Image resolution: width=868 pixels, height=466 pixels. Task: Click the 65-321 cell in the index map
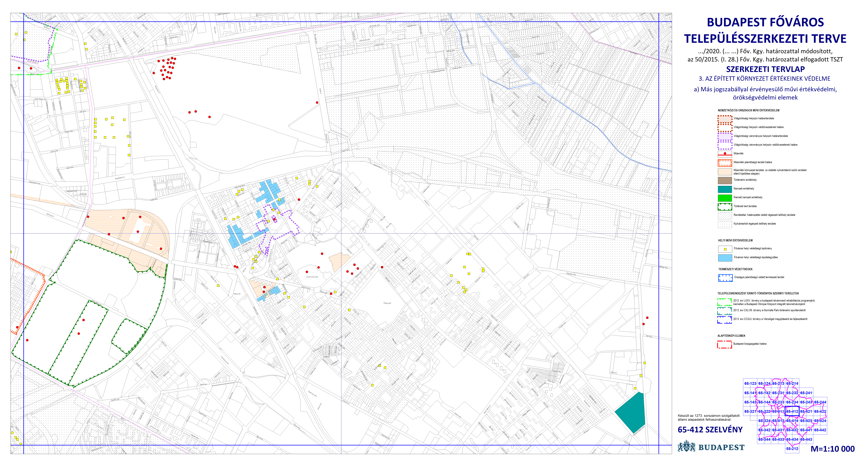[x=750, y=411]
